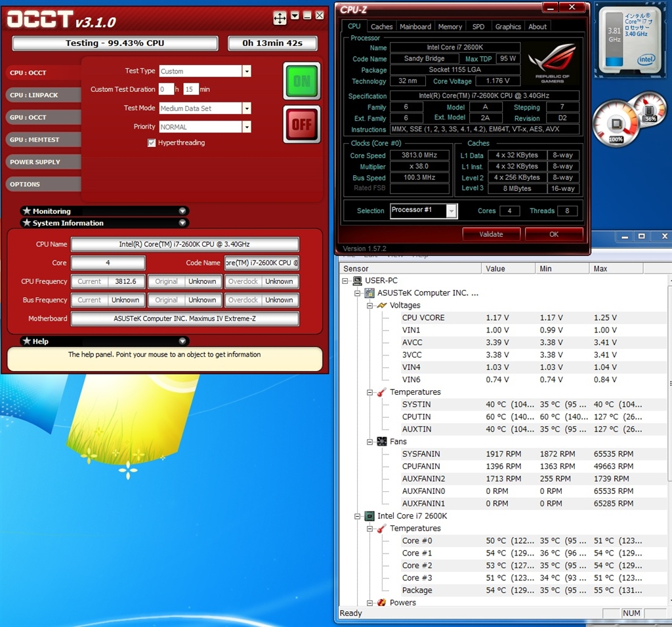672x627 pixels.
Task: Open the Priority dropdown set to NORMAL
Action: (x=247, y=127)
